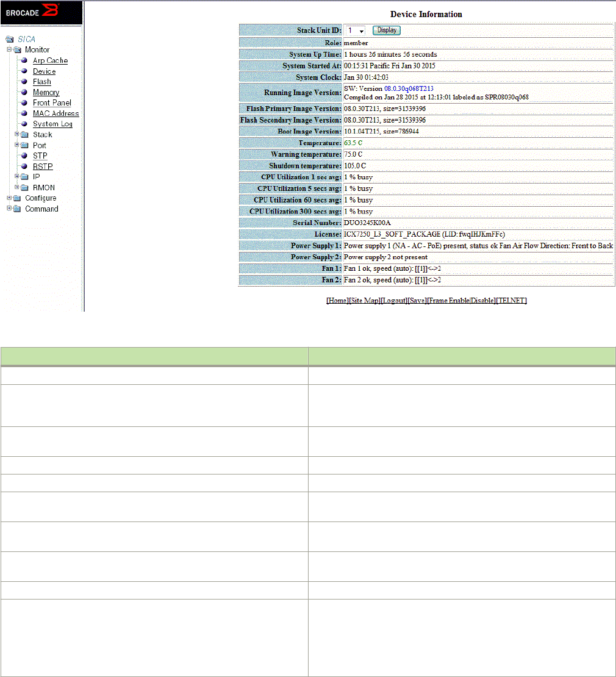
Task: Click the RMON folder icon
Action: pos(25,187)
